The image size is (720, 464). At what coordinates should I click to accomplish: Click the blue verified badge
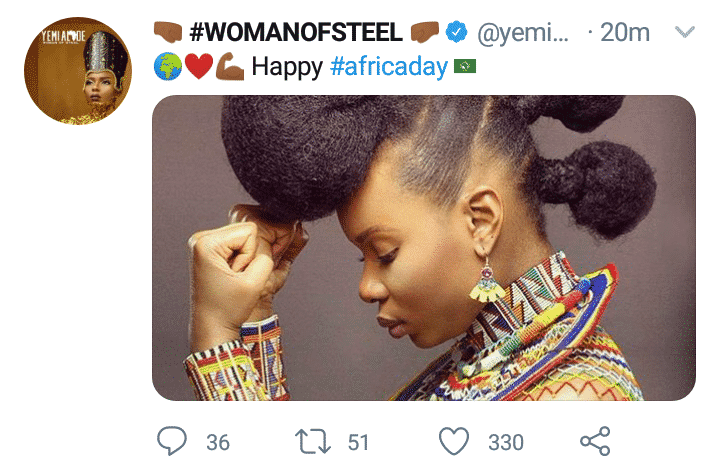(x=457, y=32)
